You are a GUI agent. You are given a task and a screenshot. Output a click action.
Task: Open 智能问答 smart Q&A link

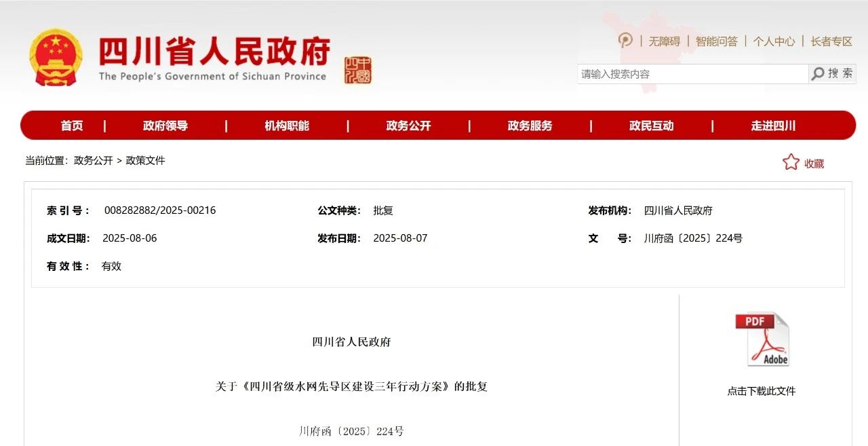pyautogui.click(x=716, y=41)
